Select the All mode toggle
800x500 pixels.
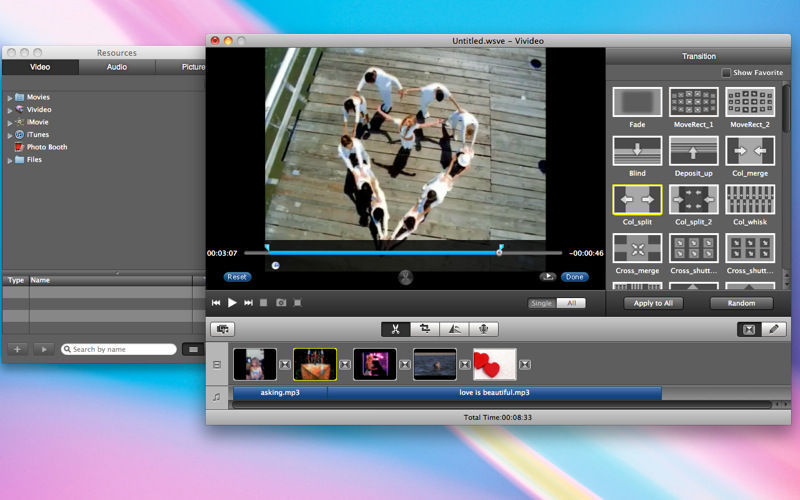coord(571,303)
